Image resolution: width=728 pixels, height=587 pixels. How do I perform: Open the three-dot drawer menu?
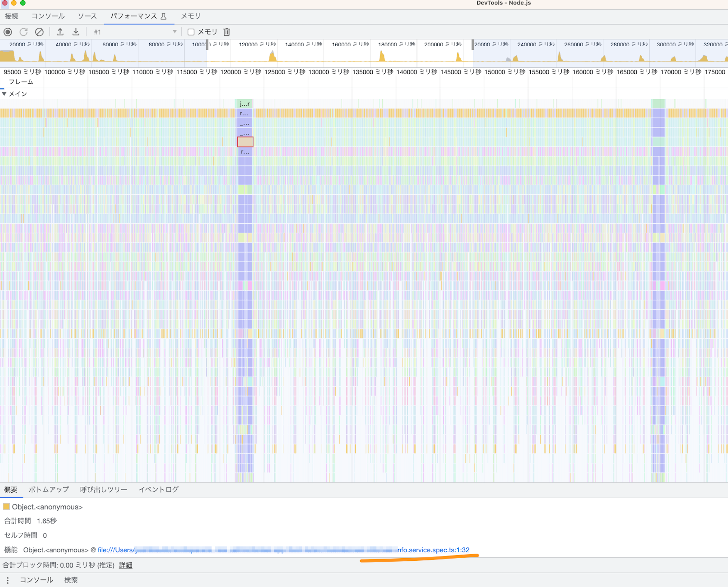tap(8, 580)
